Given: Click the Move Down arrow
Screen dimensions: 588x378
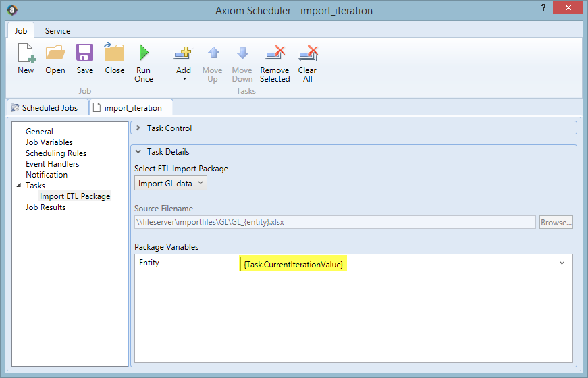Looking at the screenshot, I should [x=242, y=53].
